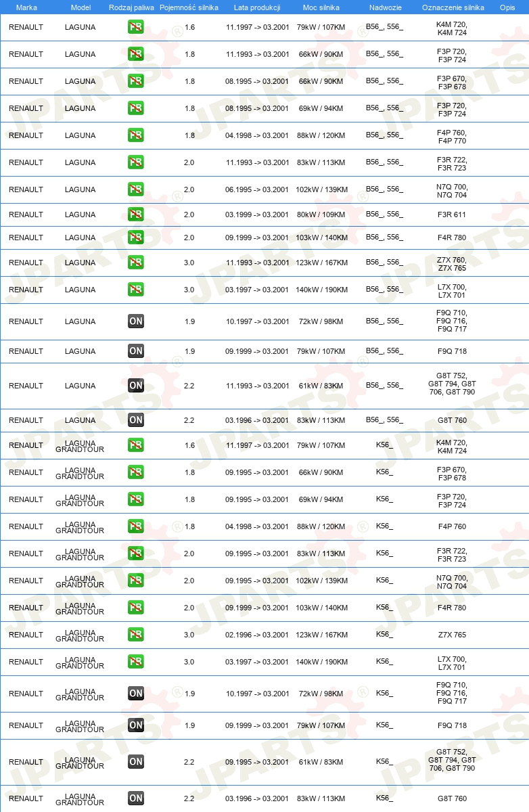Select the single F4P 760 engine code cell
The height and width of the screenshot is (812, 529).
tap(452, 526)
